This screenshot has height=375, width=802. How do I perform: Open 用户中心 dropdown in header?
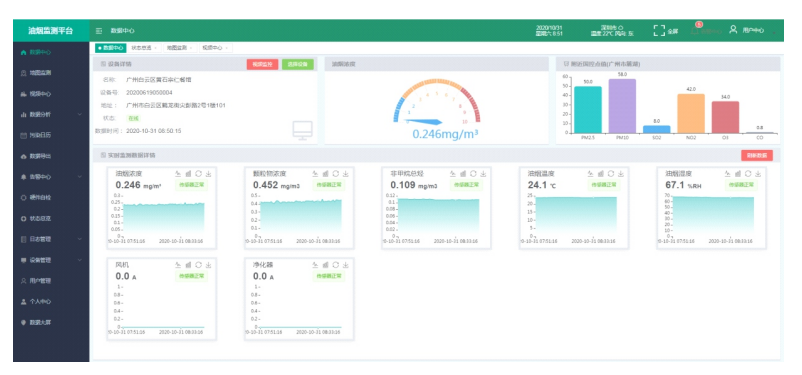coord(752,31)
